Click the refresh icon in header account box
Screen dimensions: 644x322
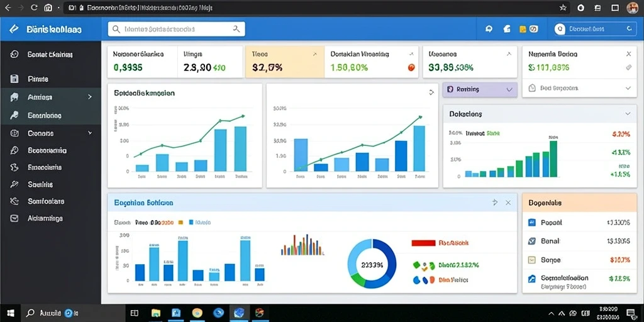pos(628,29)
